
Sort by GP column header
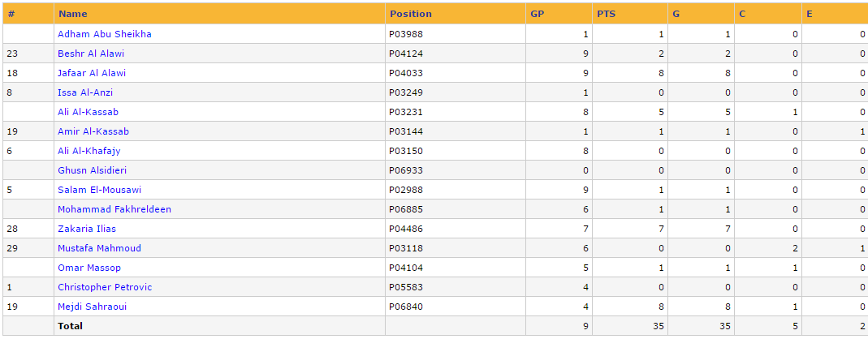point(537,15)
